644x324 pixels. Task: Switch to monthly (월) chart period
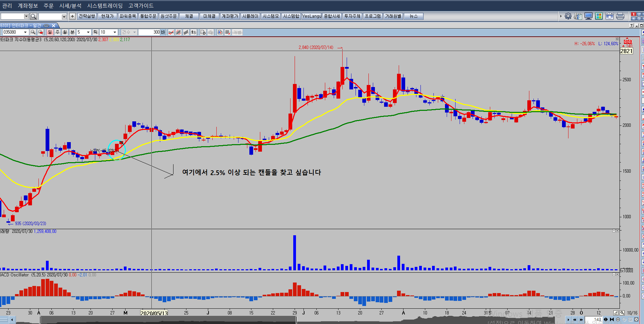[65, 32]
